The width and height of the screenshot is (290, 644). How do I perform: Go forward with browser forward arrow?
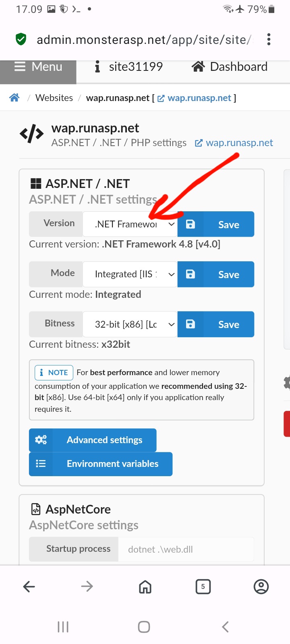87,586
